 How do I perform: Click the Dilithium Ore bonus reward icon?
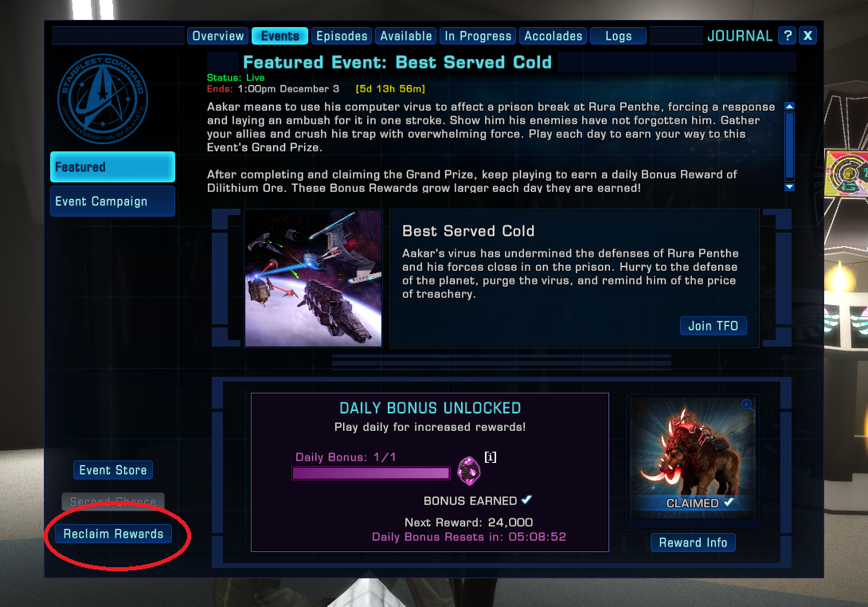pyautogui.click(x=469, y=471)
